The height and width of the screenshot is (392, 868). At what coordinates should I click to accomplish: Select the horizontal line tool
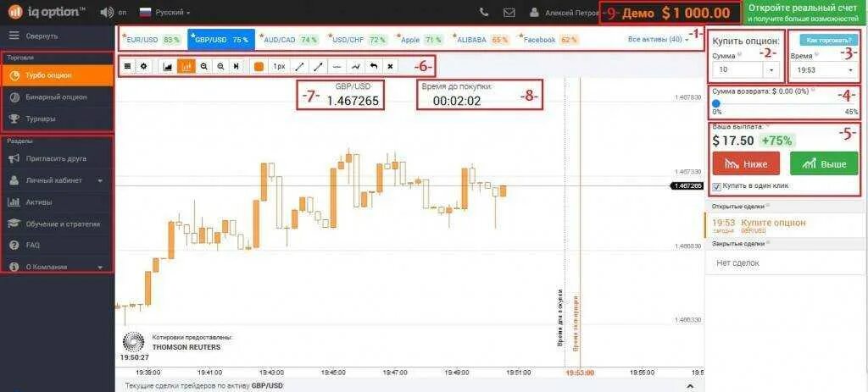tap(337, 66)
